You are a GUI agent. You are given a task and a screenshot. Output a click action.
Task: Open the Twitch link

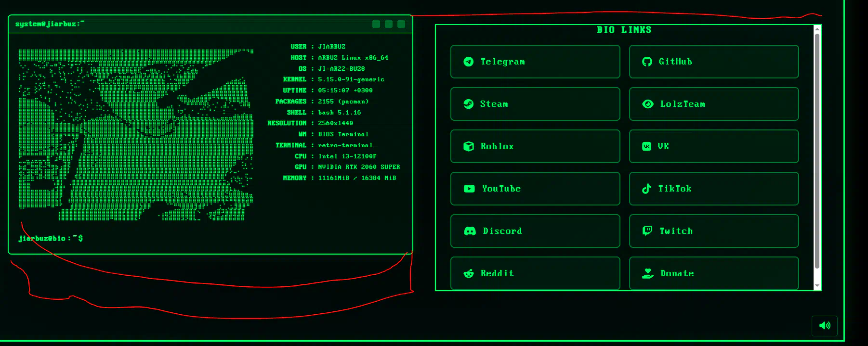(x=714, y=231)
